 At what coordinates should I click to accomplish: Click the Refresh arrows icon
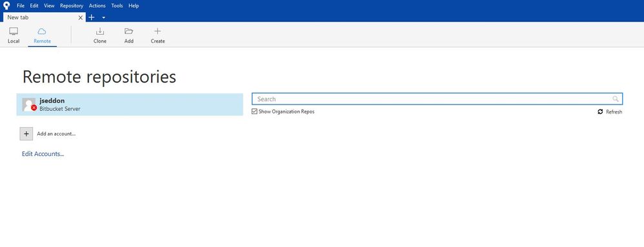[x=601, y=112]
